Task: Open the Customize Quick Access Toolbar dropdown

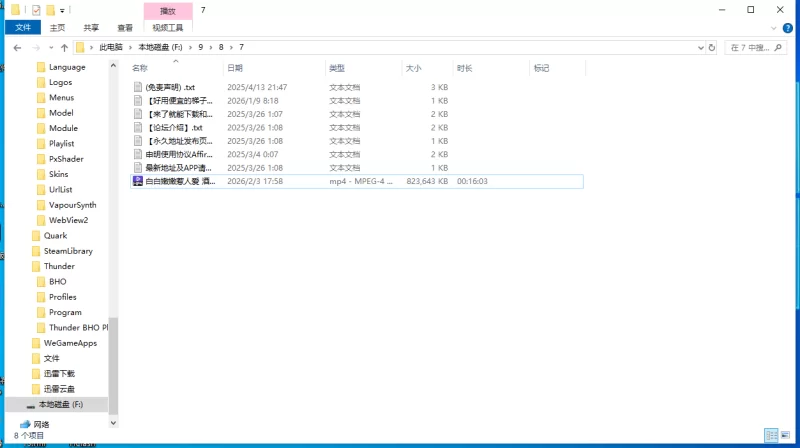Action: pos(62,10)
